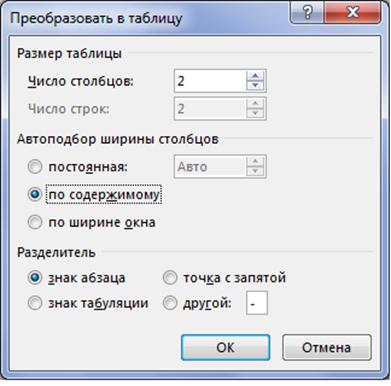
Task: Click the Число строк down arrow
Action: [255, 113]
